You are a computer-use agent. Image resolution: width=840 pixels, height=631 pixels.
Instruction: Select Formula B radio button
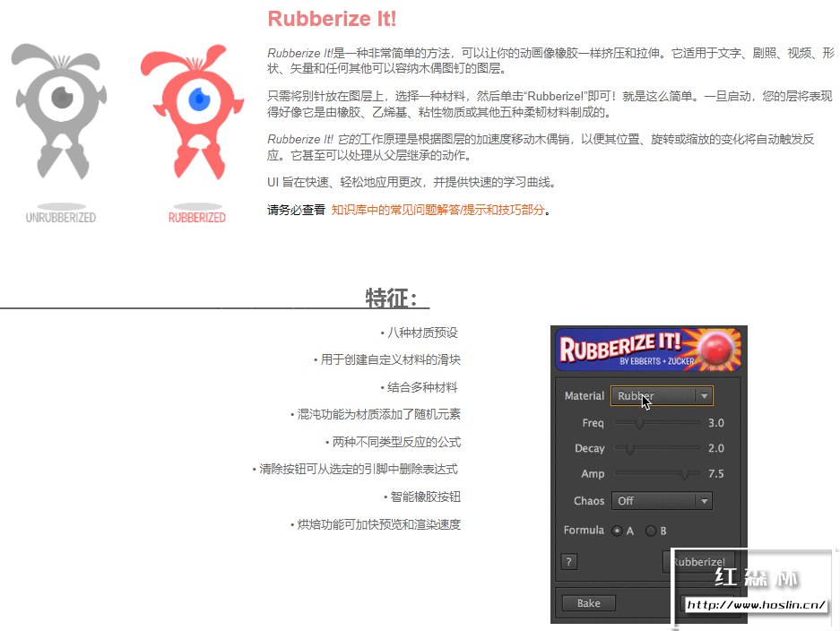click(x=651, y=531)
